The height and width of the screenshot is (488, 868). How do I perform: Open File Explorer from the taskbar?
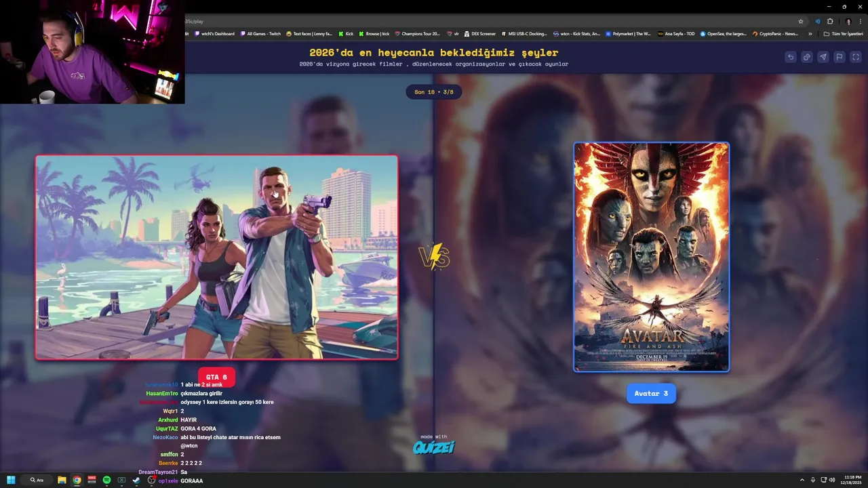62,480
